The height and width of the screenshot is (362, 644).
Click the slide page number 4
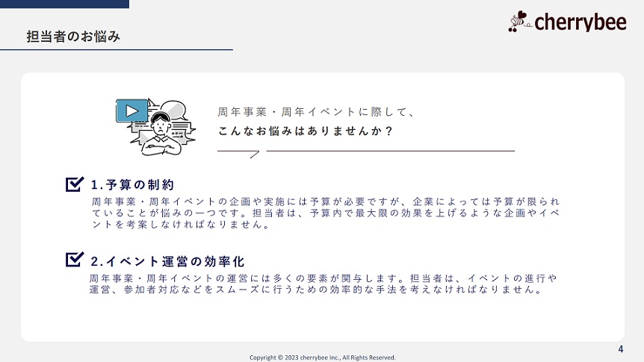[621, 349]
